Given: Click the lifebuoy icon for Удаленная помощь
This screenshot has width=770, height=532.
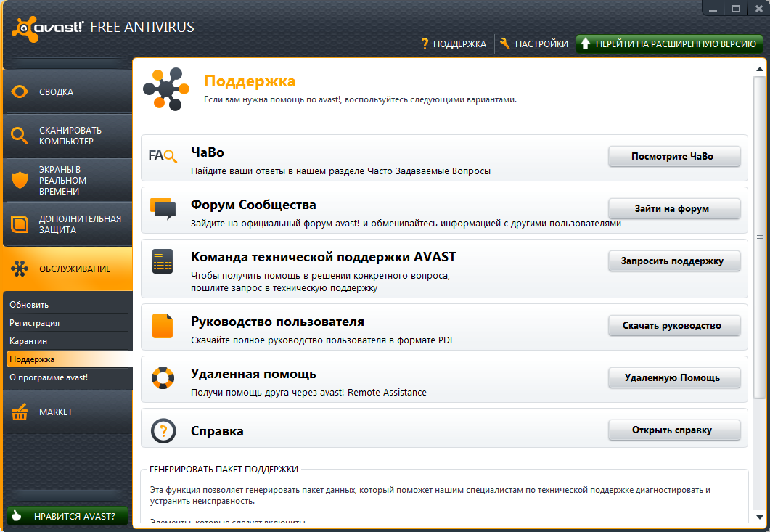Looking at the screenshot, I should point(163,379).
